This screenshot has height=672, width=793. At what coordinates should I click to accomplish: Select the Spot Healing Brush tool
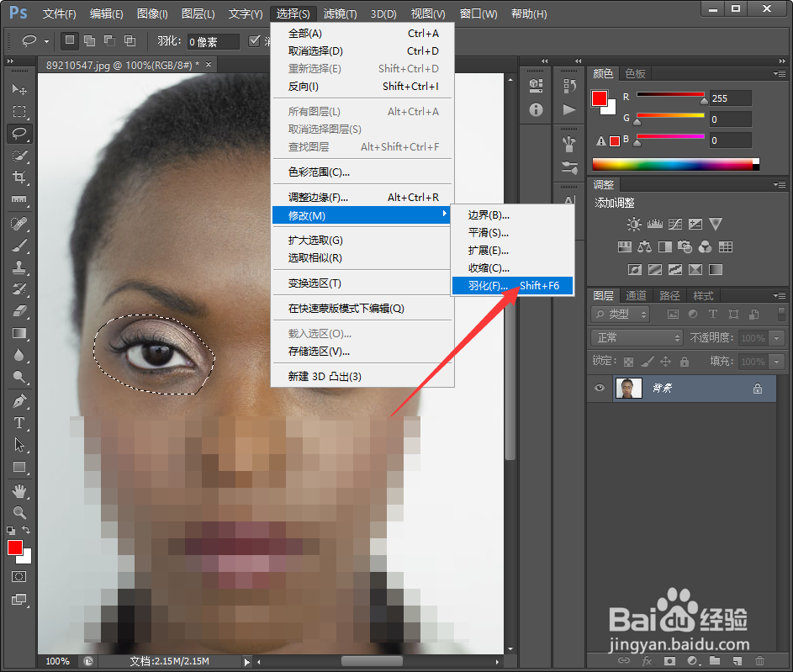[x=19, y=224]
